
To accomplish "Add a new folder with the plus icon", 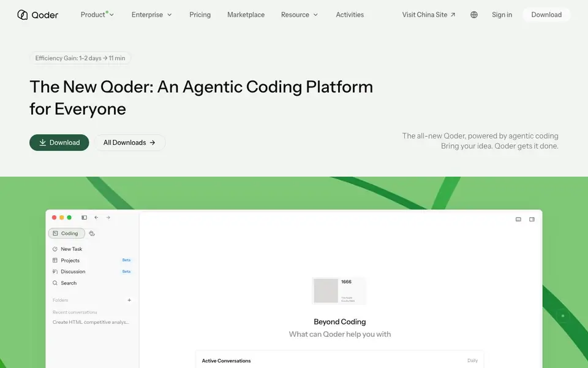I will point(129,300).
